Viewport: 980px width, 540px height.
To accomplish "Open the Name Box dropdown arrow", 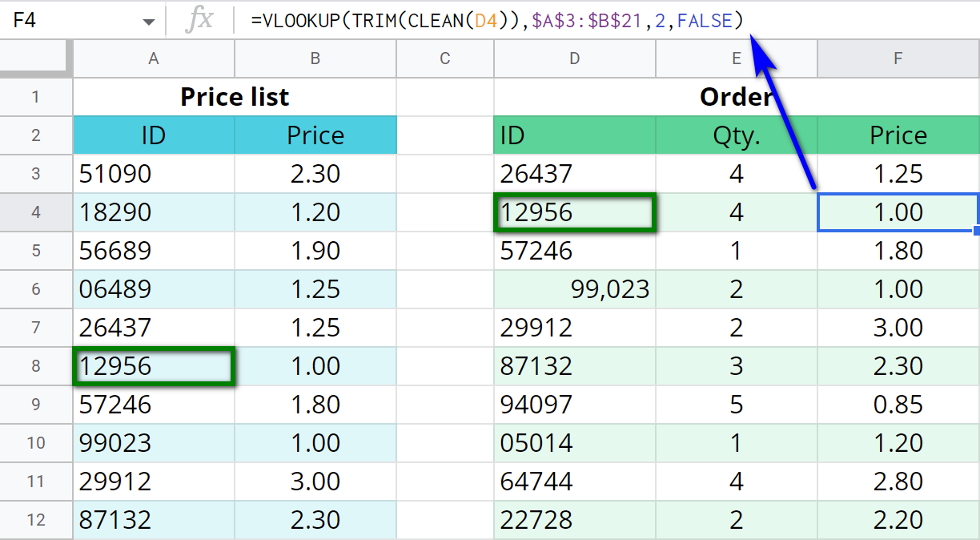I will click(x=149, y=19).
